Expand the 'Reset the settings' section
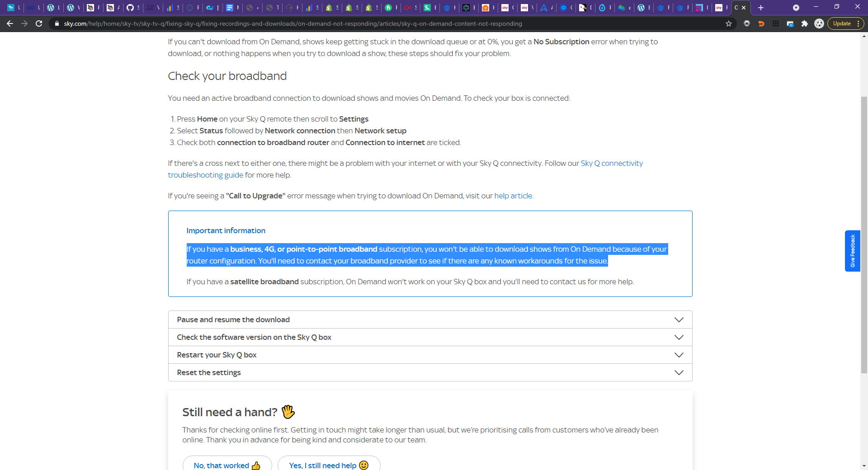 coord(429,372)
